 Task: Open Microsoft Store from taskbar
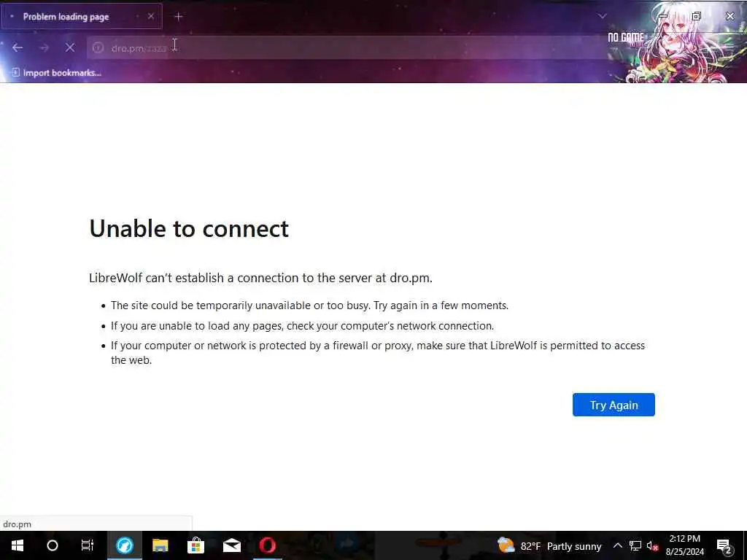pos(196,545)
